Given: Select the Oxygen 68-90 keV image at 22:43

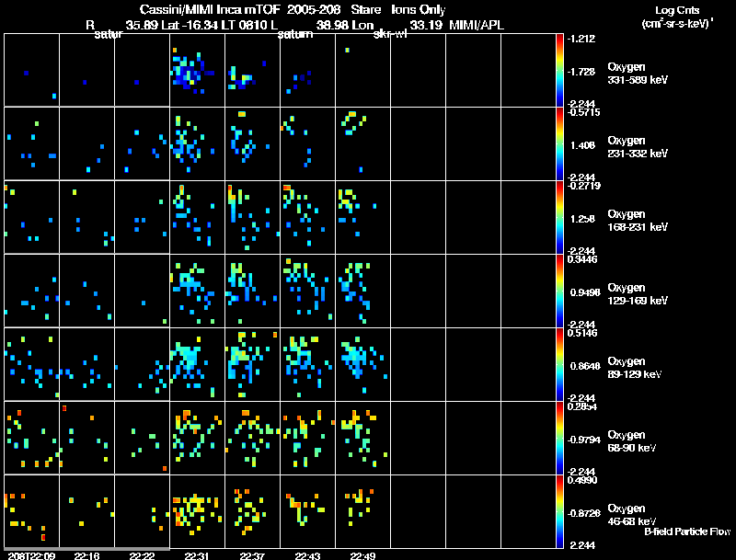Looking at the screenshot, I should [x=307, y=438].
